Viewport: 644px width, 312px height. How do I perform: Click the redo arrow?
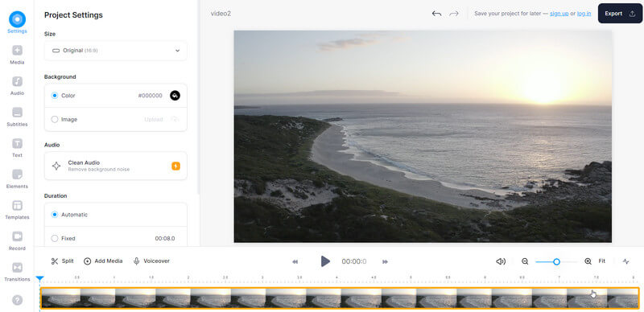(453, 14)
